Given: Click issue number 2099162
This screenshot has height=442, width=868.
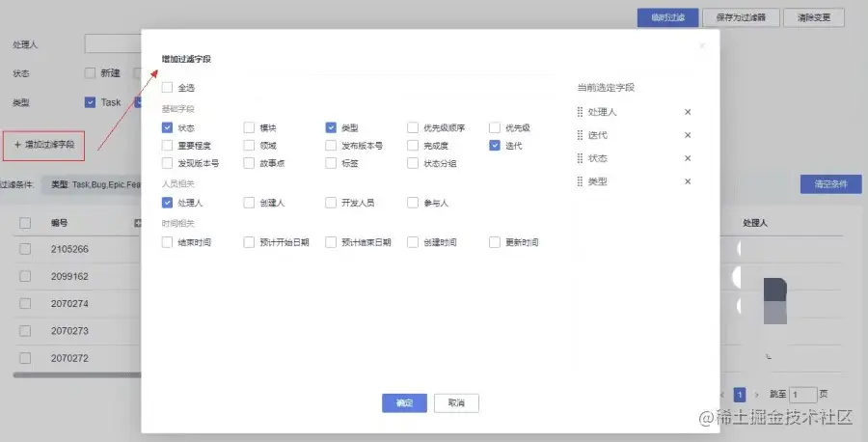Looking at the screenshot, I should click(x=69, y=276).
